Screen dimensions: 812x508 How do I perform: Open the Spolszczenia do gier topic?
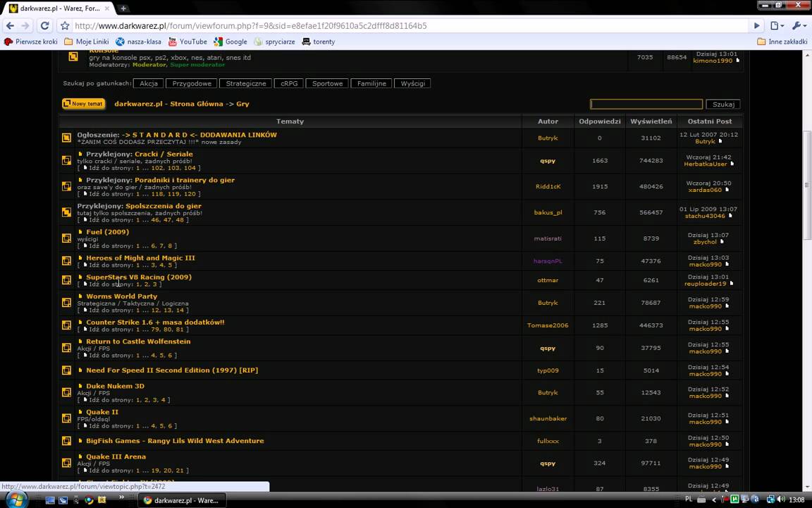(x=164, y=206)
